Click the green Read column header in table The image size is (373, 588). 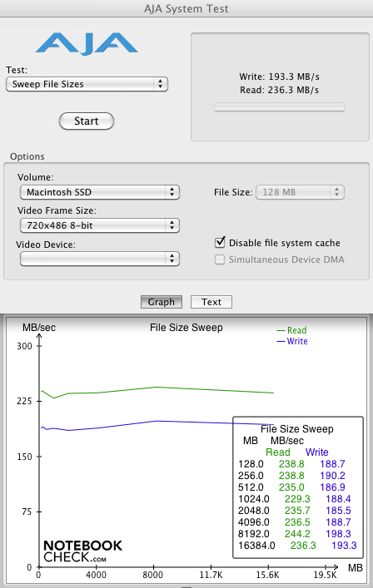[x=278, y=452]
